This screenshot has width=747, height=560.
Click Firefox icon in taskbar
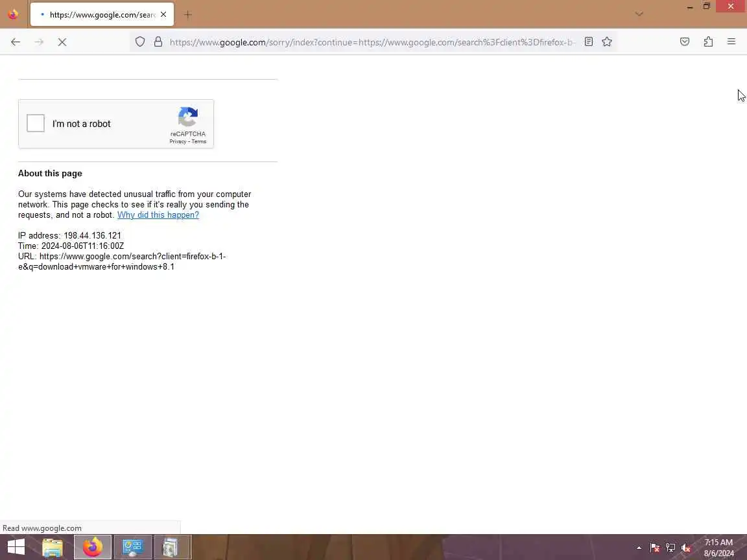93,547
